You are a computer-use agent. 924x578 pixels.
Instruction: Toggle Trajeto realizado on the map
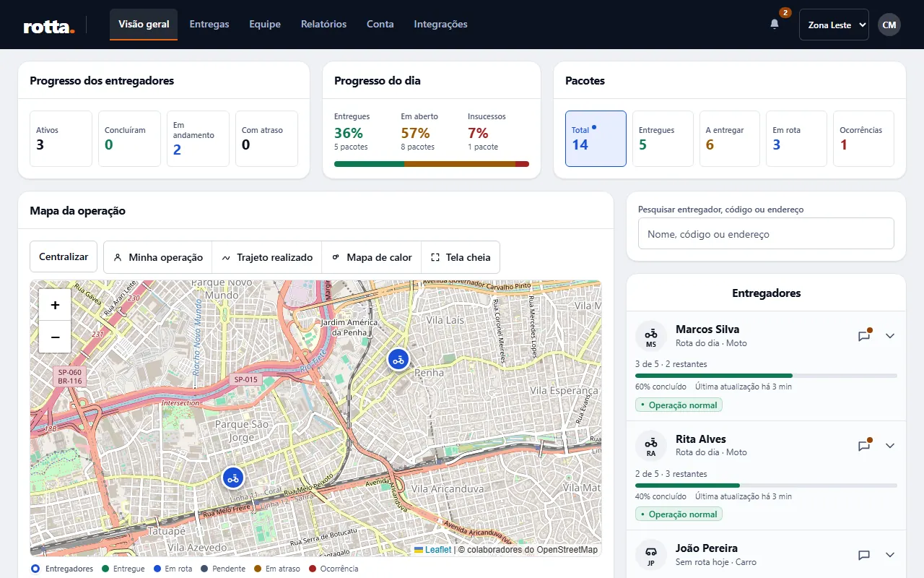(x=267, y=257)
